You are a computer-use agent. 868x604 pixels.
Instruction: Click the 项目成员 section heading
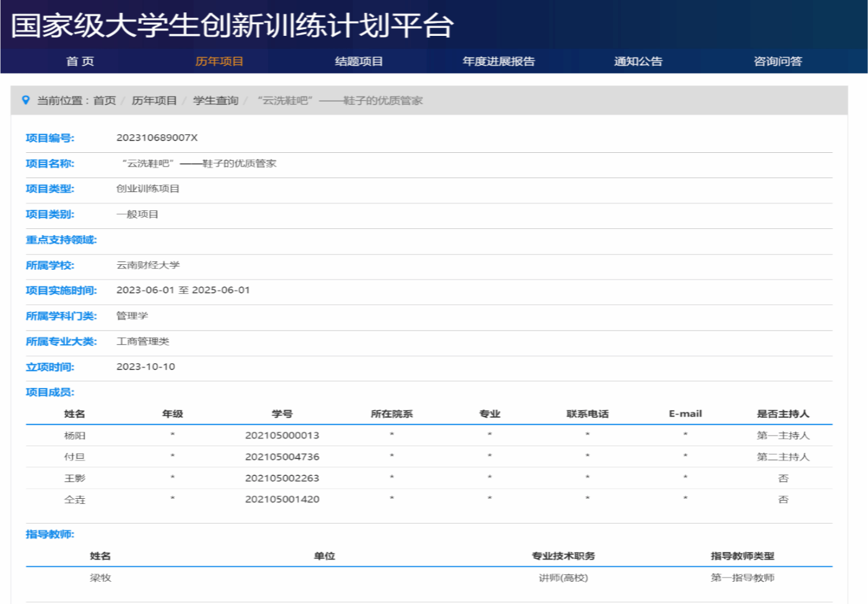coord(50,392)
